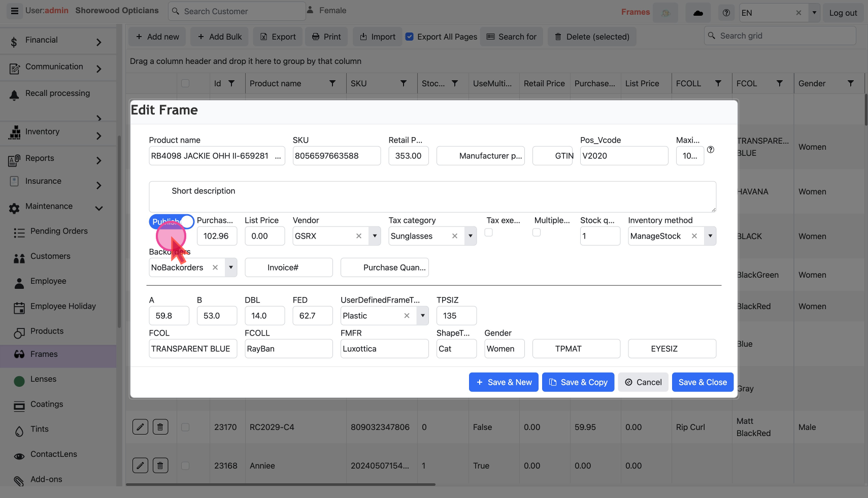Click the Id column filter icon
The width and height of the screenshot is (868, 498).
tap(231, 83)
